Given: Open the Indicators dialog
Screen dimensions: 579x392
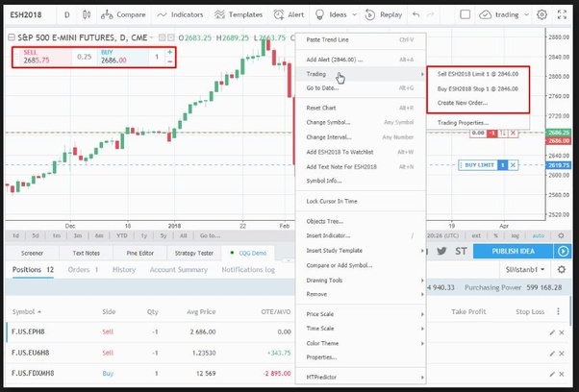Looking at the screenshot, I should [x=180, y=14].
